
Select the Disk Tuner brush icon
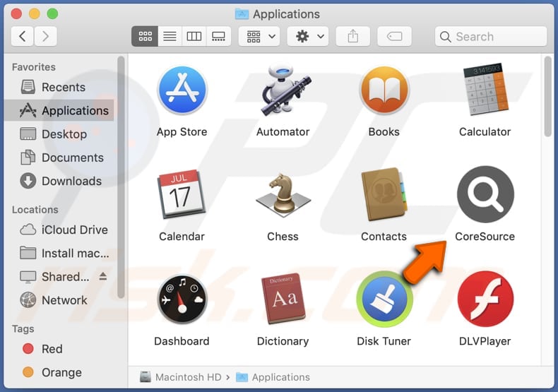pyautogui.click(x=384, y=299)
